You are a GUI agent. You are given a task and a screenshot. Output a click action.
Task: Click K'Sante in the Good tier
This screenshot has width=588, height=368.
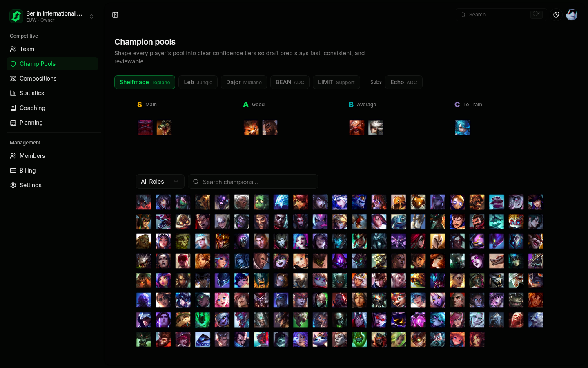coord(270,128)
